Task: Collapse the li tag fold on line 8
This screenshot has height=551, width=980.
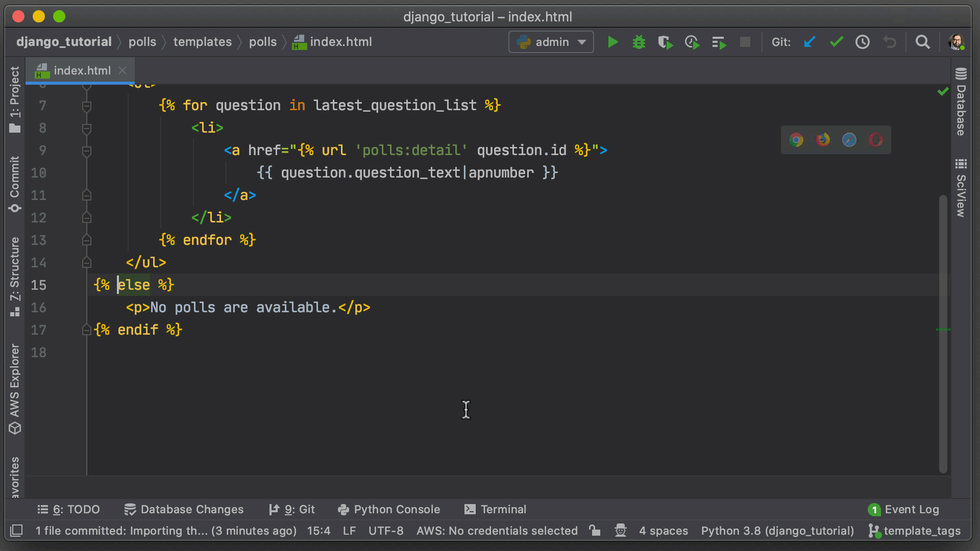Action: coord(87,128)
